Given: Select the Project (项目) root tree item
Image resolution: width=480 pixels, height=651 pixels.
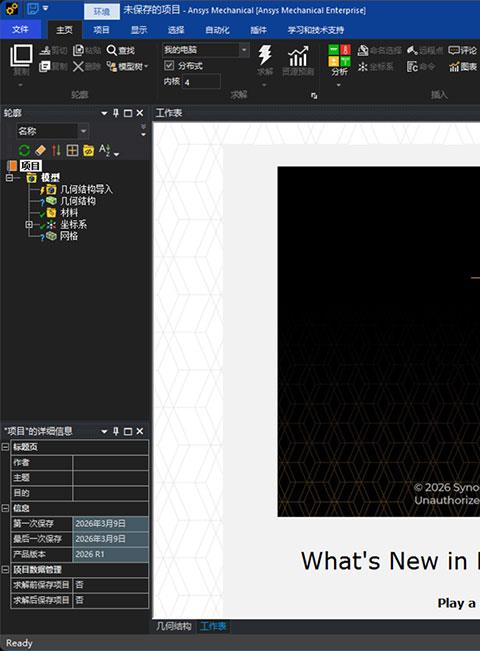Looking at the screenshot, I should pos(30,166).
